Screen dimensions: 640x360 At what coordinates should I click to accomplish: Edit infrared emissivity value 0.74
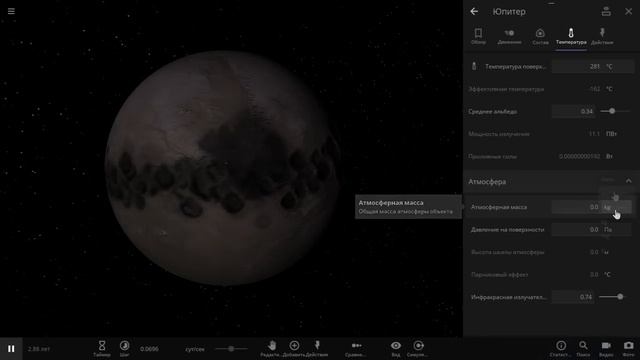tap(573, 297)
